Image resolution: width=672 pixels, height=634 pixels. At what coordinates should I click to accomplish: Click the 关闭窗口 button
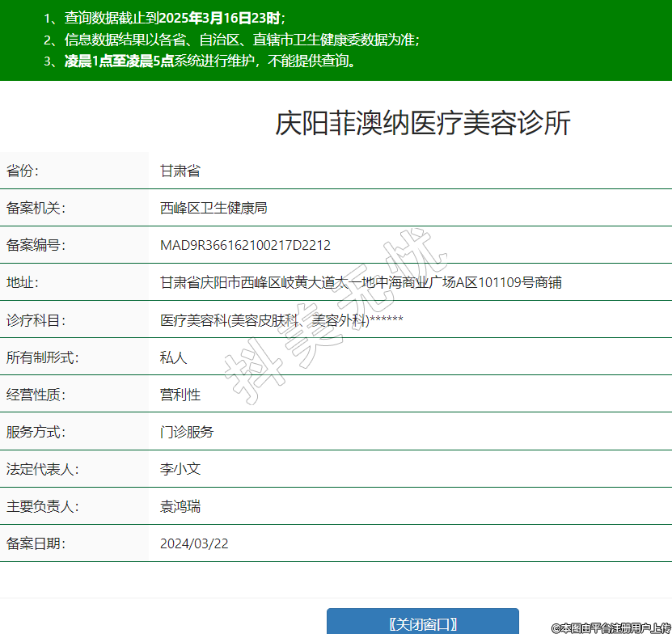(x=422, y=623)
